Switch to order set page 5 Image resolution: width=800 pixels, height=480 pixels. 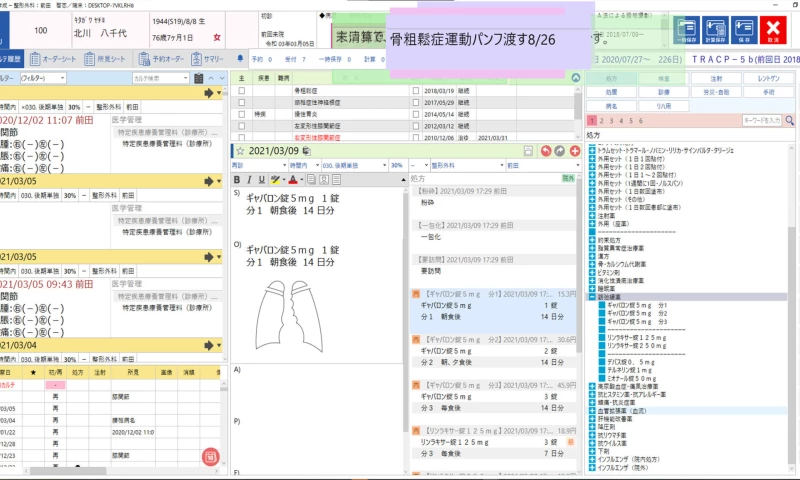(x=631, y=121)
